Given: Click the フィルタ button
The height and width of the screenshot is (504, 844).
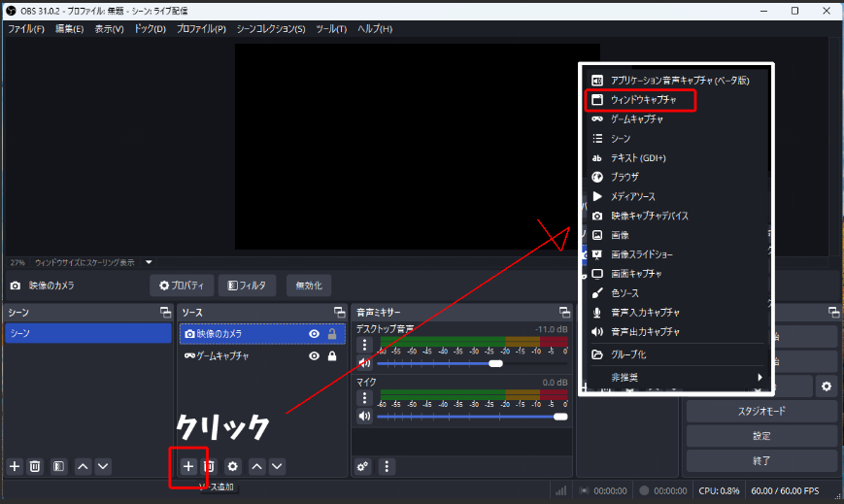Looking at the screenshot, I should click(x=248, y=286).
